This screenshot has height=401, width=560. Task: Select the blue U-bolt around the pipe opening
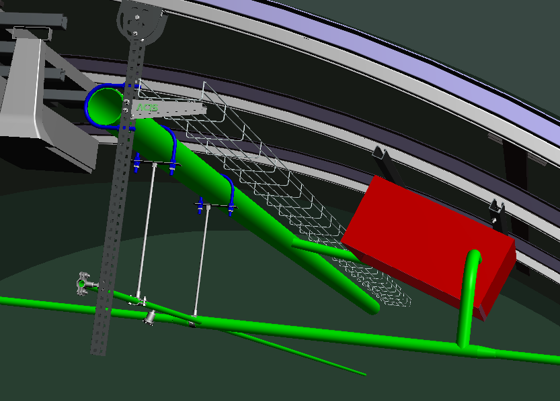[107, 106]
